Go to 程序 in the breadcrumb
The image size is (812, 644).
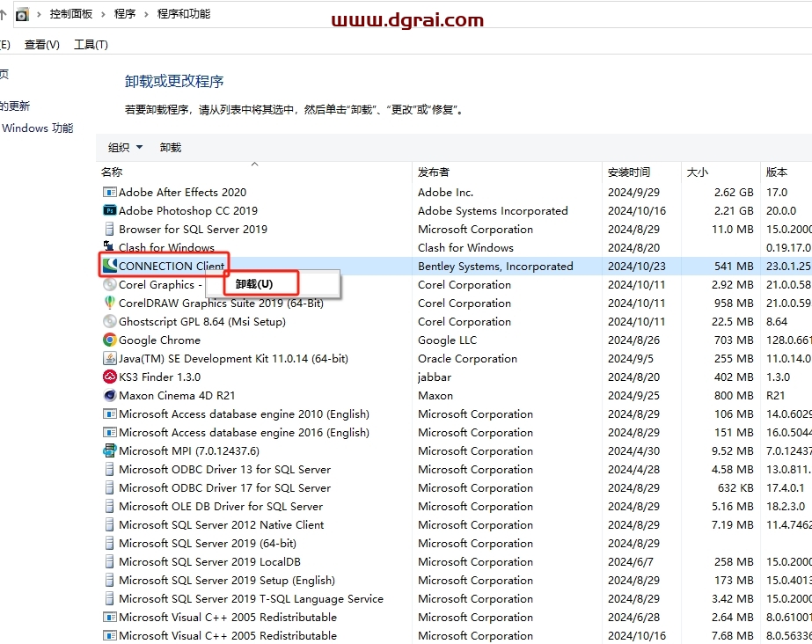click(125, 14)
